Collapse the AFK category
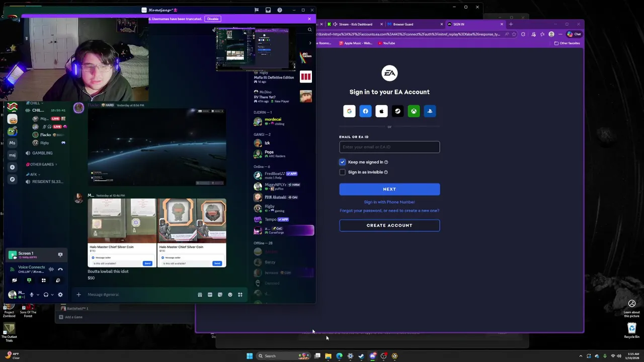The height and width of the screenshot is (362, 644). click(x=32, y=174)
